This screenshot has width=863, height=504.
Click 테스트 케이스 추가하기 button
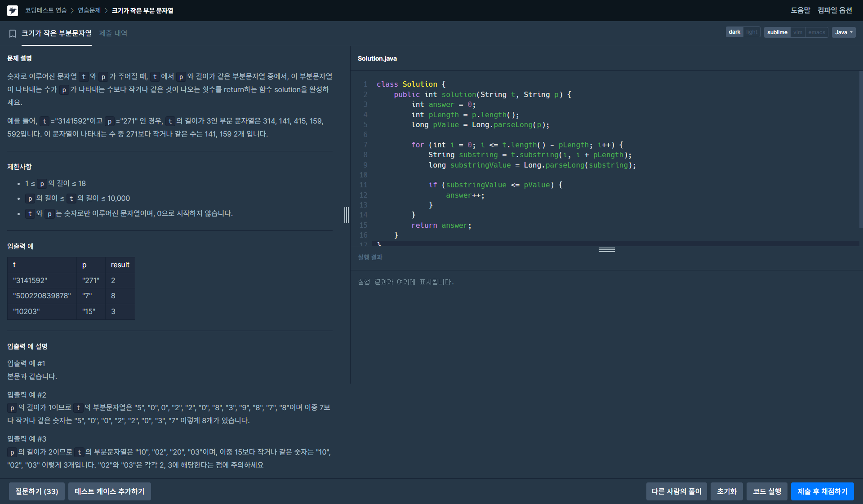click(110, 491)
